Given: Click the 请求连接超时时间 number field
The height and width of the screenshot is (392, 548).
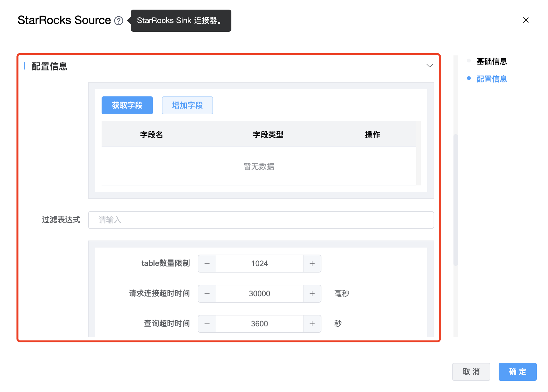Looking at the screenshot, I should pos(259,294).
